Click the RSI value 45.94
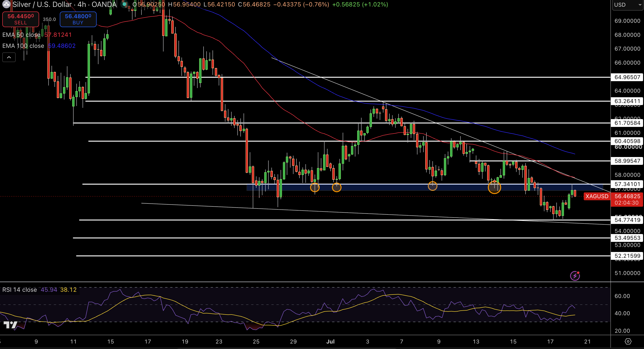The height and width of the screenshot is (349, 644). tap(49, 289)
